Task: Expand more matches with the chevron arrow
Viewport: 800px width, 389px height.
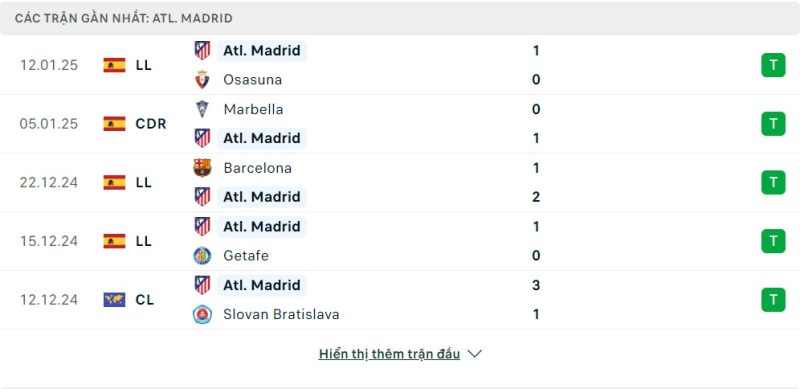Action: pyautogui.click(x=474, y=354)
